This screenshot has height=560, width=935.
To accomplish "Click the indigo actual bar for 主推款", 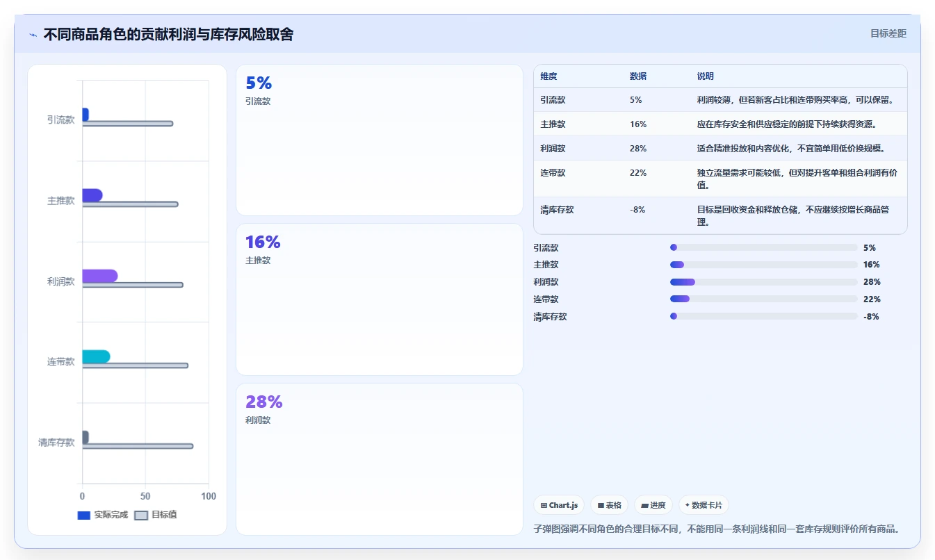I will click(x=92, y=195).
